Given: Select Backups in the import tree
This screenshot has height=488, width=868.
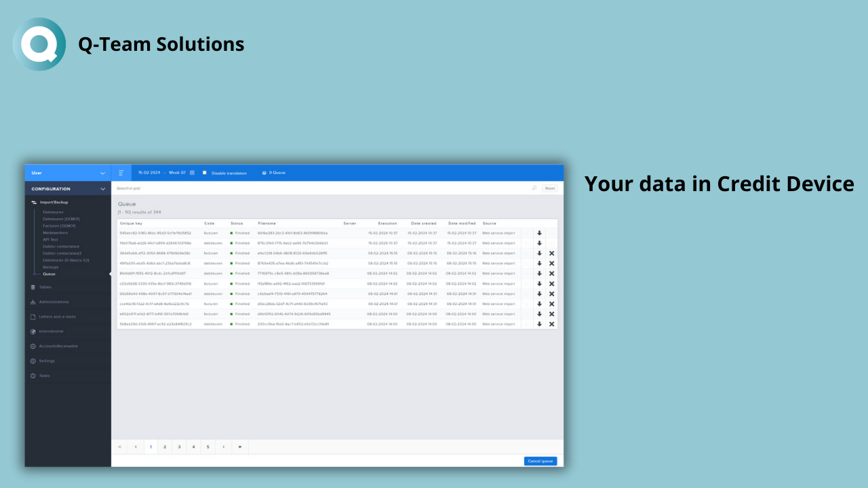Looking at the screenshot, I should (x=50, y=267).
